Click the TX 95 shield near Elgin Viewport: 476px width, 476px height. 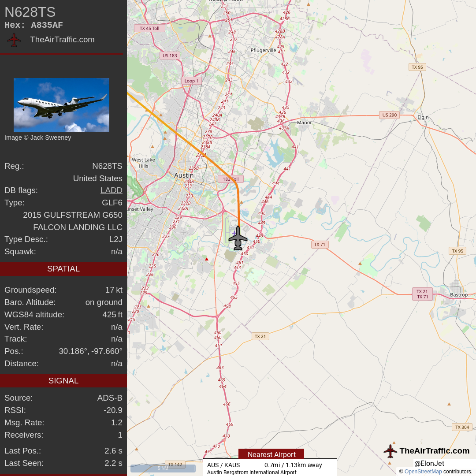point(417,67)
